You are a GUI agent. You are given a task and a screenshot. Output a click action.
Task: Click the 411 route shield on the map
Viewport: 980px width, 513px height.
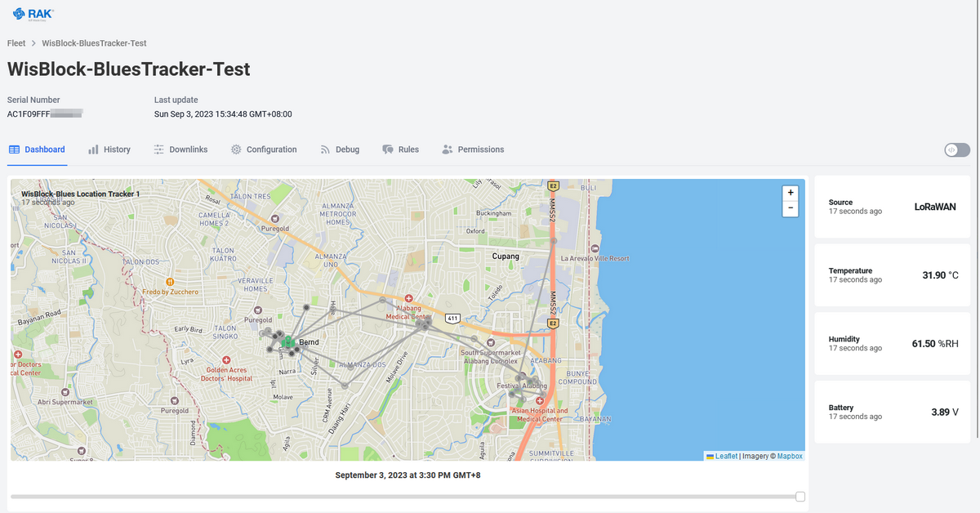[x=452, y=317]
